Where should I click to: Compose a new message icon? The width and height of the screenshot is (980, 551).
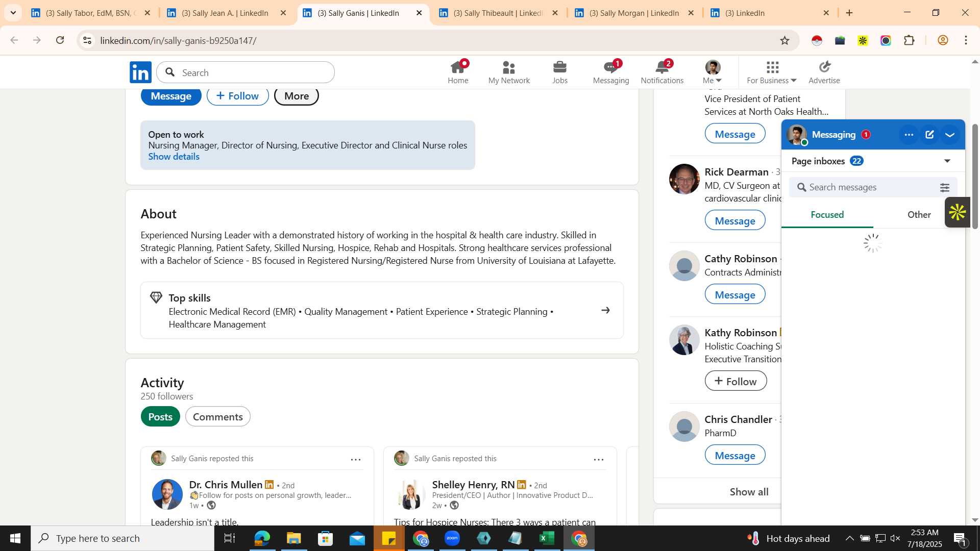pyautogui.click(x=929, y=135)
